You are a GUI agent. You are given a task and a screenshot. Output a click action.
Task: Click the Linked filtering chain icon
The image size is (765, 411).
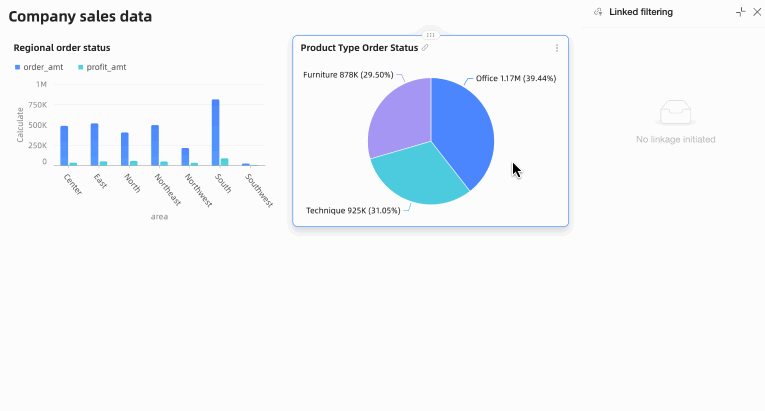pos(598,12)
